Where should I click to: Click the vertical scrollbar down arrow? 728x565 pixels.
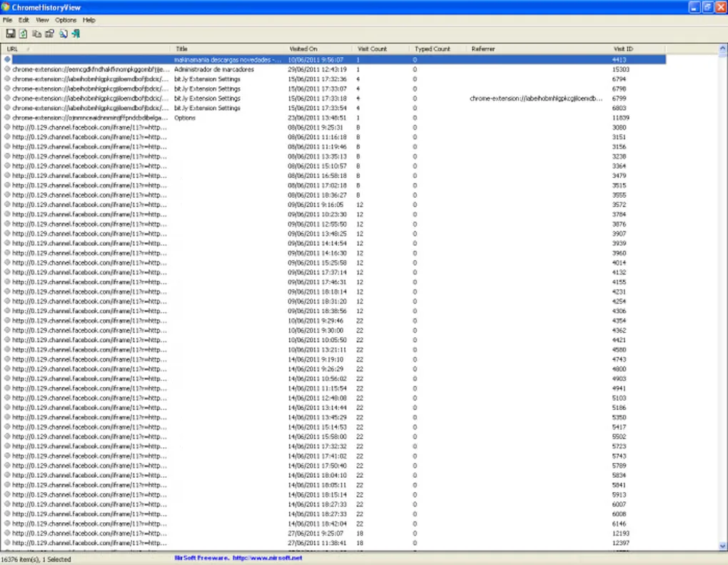pyautogui.click(x=722, y=546)
